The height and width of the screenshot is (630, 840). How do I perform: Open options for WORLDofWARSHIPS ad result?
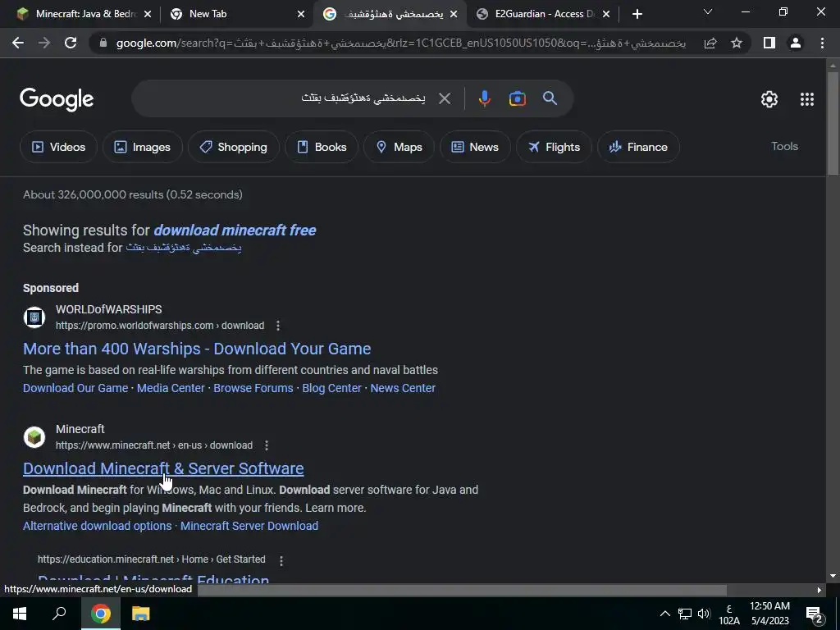277,326
